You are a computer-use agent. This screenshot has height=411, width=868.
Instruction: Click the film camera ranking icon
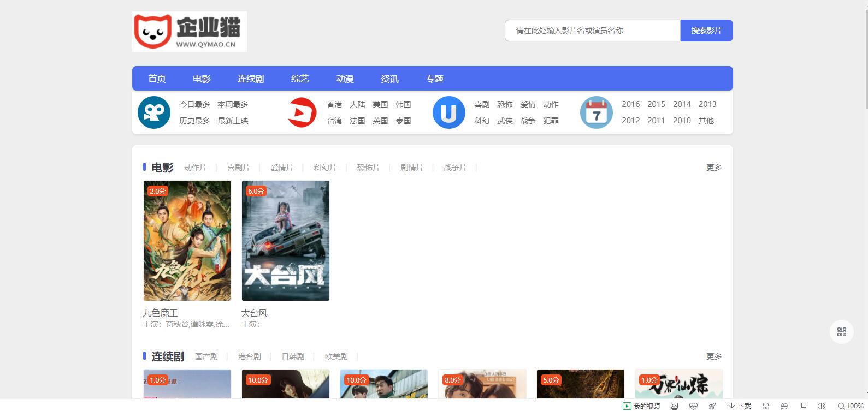(154, 112)
